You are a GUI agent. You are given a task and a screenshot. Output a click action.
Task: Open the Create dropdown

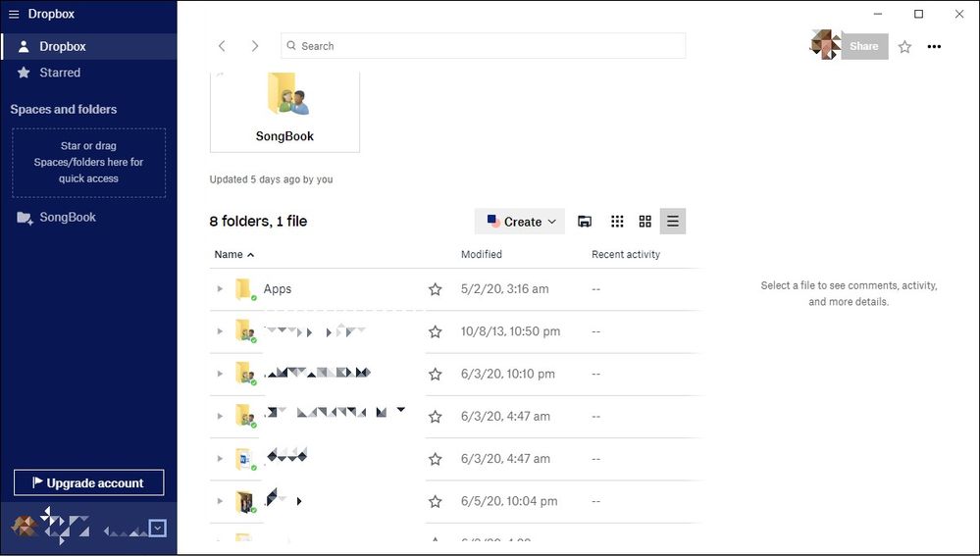pyautogui.click(x=520, y=222)
